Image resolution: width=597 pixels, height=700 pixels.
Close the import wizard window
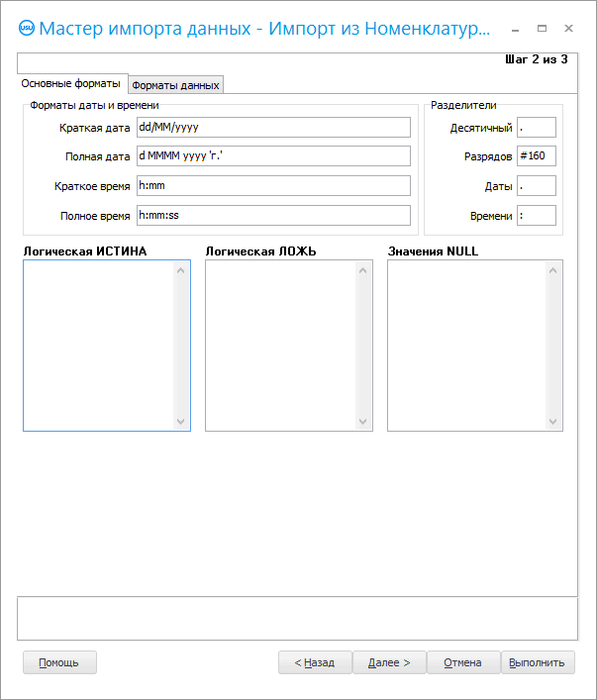568,29
